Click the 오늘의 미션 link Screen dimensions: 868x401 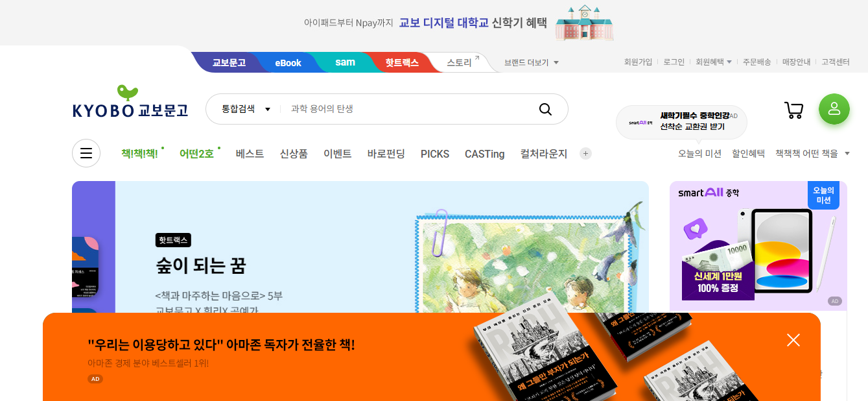pyautogui.click(x=699, y=153)
